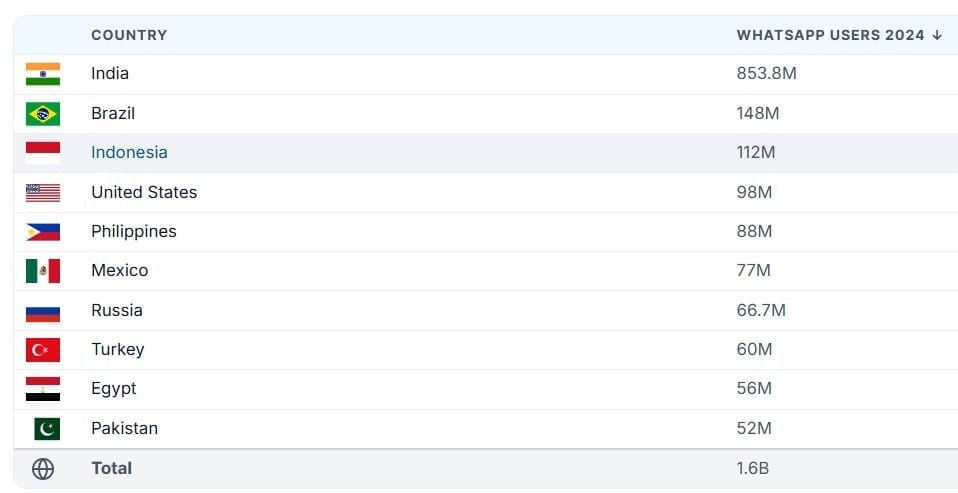
Task: Click the India flag icon
Action: [x=43, y=74]
